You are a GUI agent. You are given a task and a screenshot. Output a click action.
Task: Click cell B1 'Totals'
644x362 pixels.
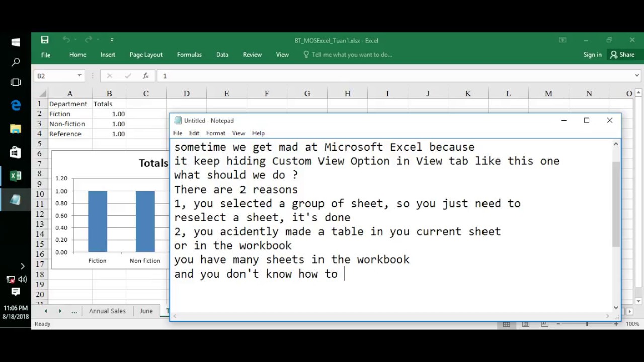(x=109, y=104)
